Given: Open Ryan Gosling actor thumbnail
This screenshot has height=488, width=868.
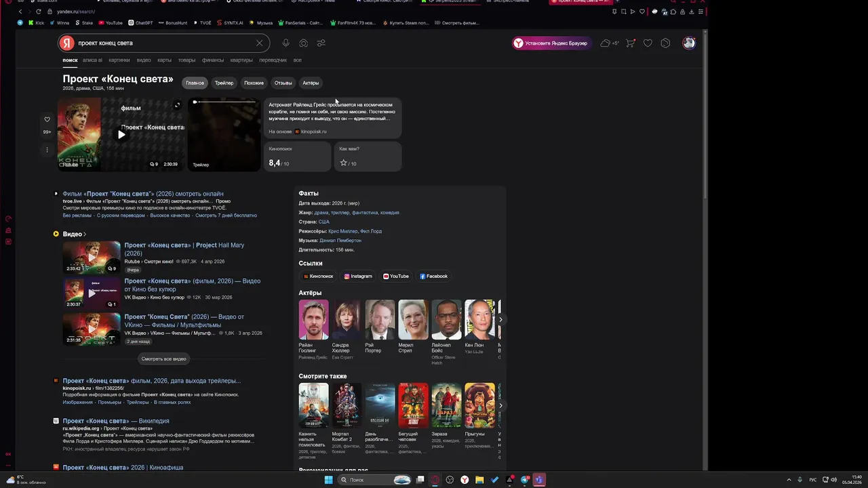Looking at the screenshot, I should (x=313, y=320).
